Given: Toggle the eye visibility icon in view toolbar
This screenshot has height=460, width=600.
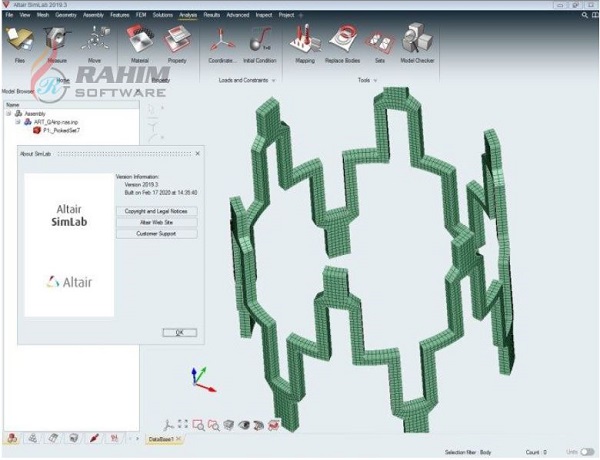Looking at the screenshot, I should click(x=244, y=425).
